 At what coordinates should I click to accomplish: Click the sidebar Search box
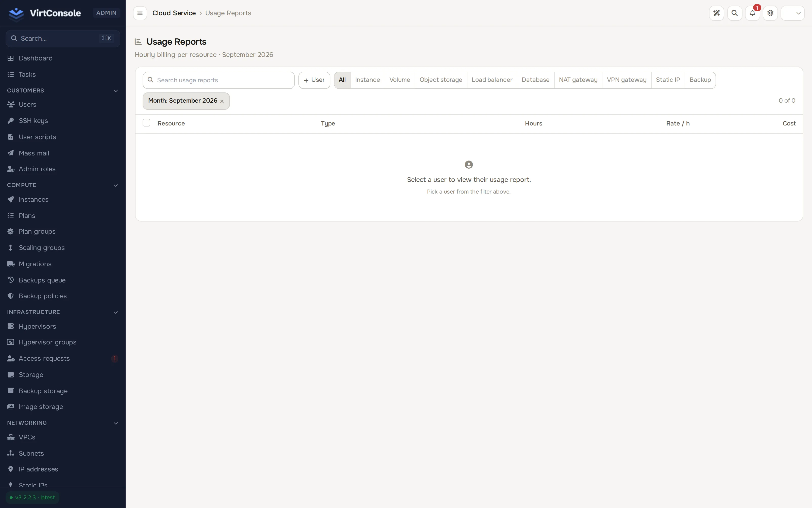tap(63, 39)
